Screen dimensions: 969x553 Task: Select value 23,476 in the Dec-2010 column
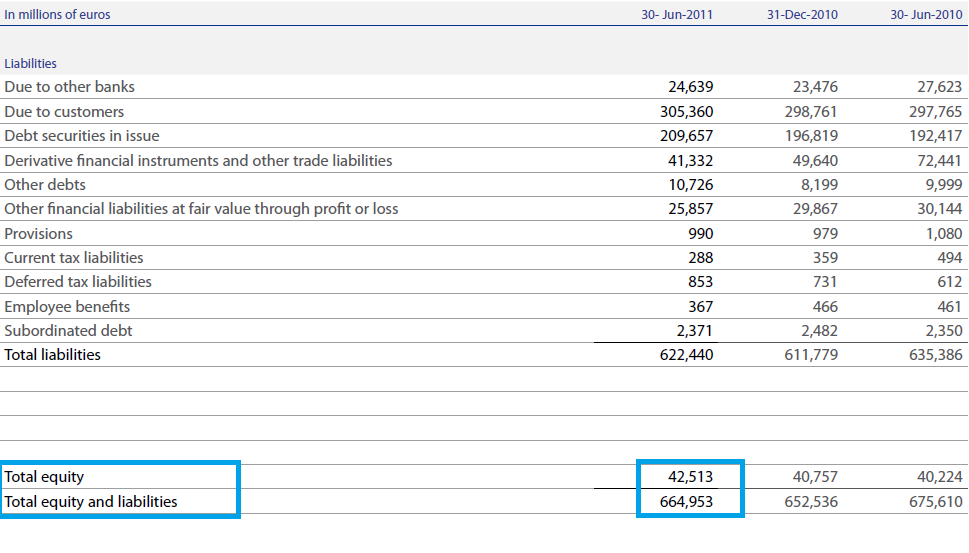pos(815,87)
